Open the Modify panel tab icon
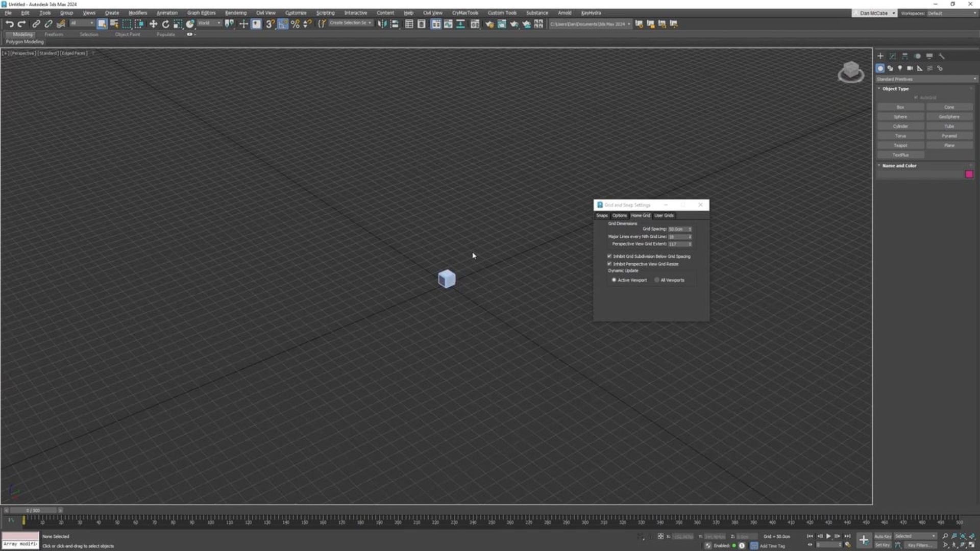 click(893, 56)
